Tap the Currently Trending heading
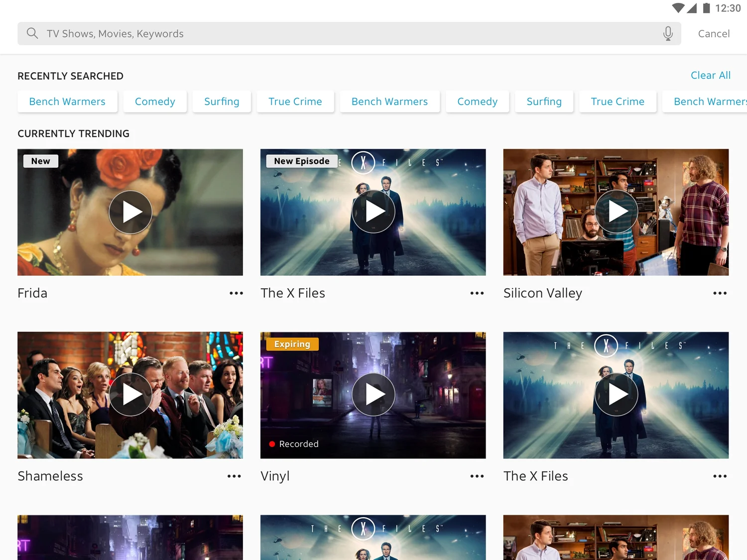The width and height of the screenshot is (747, 560). 74,134
